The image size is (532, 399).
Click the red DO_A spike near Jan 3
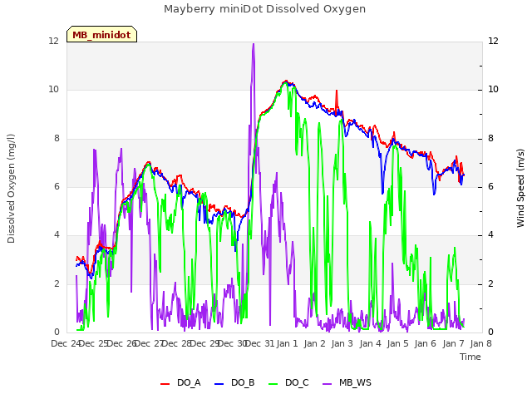pyautogui.click(x=336, y=91)
